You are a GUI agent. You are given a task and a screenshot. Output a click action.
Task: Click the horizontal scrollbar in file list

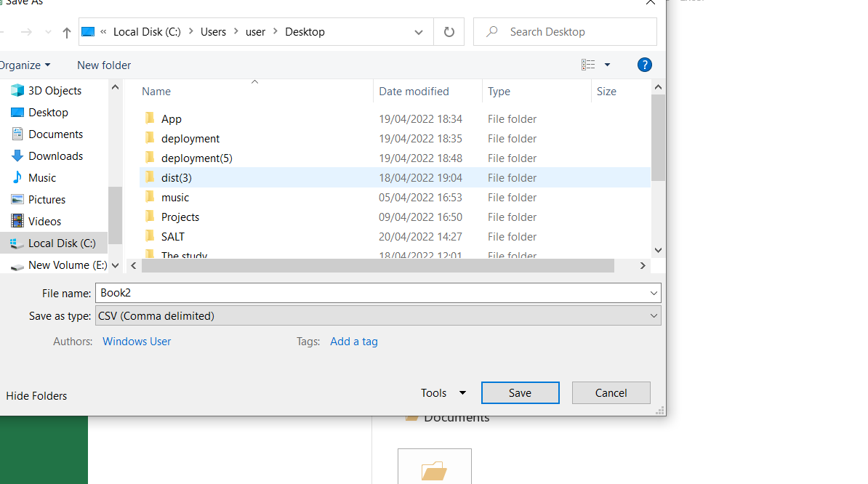click(x=378, y=266)
